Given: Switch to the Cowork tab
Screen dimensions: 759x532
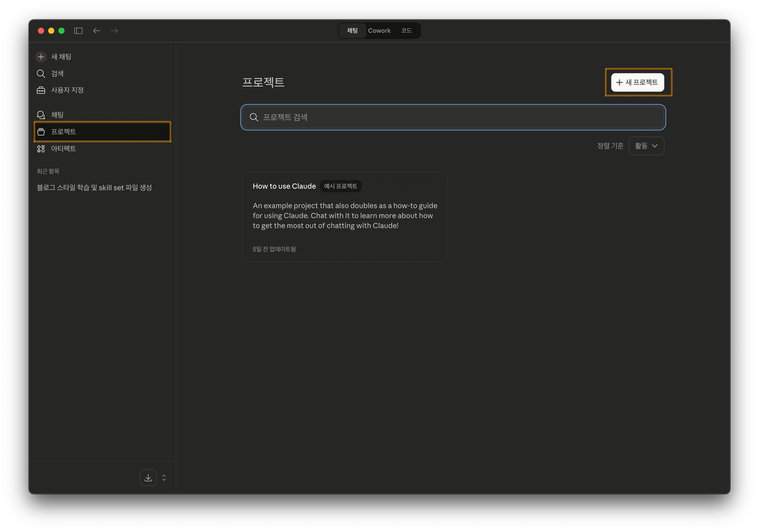Looking at the screenshot, I should tap(379, 31).
